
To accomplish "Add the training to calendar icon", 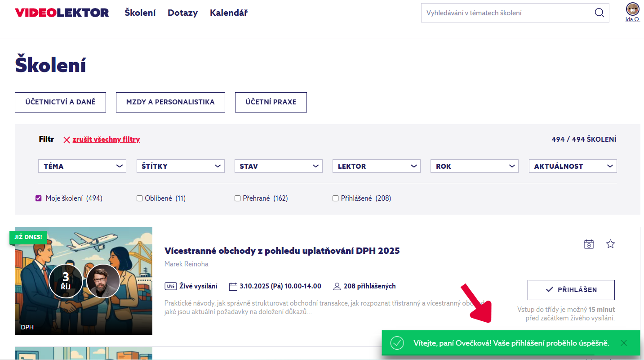I will click(589, 244).
